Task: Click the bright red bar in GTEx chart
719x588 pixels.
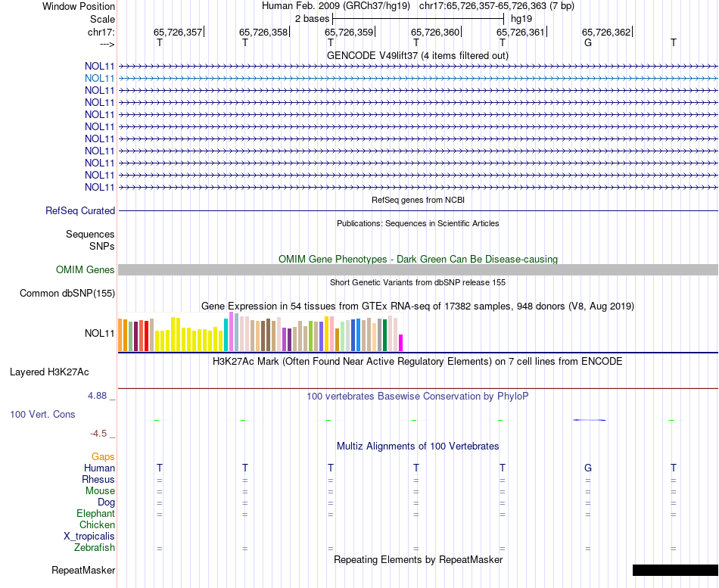Action: coord(146,336)
